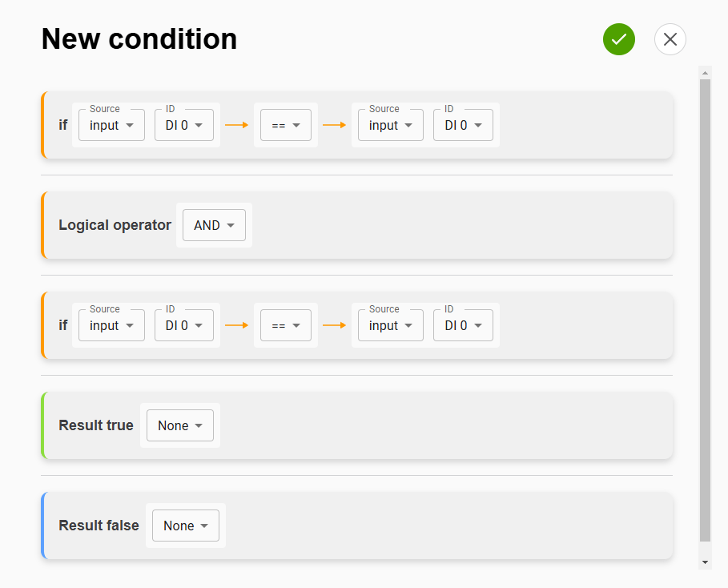728x588 pixels.
Task: Open left ID dropdown in second if row
Action: pyautogui.click(x=184, y=325)
